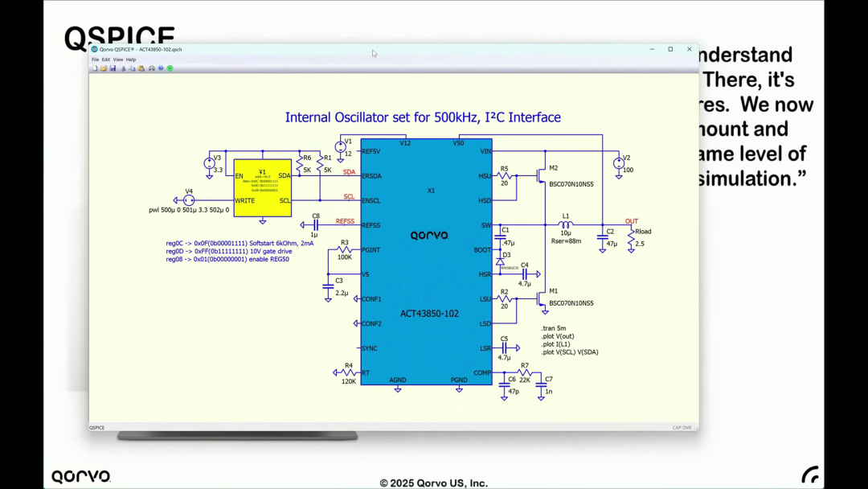The width and height of the screenshot is (868, 489).
Task: Open the Edit menu
Action: coord(106,60)
